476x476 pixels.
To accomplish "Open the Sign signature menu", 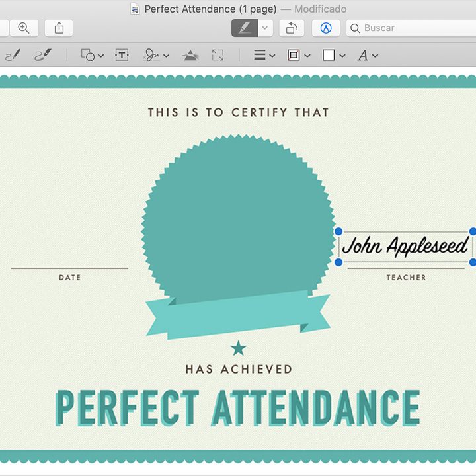I will 156,56.
